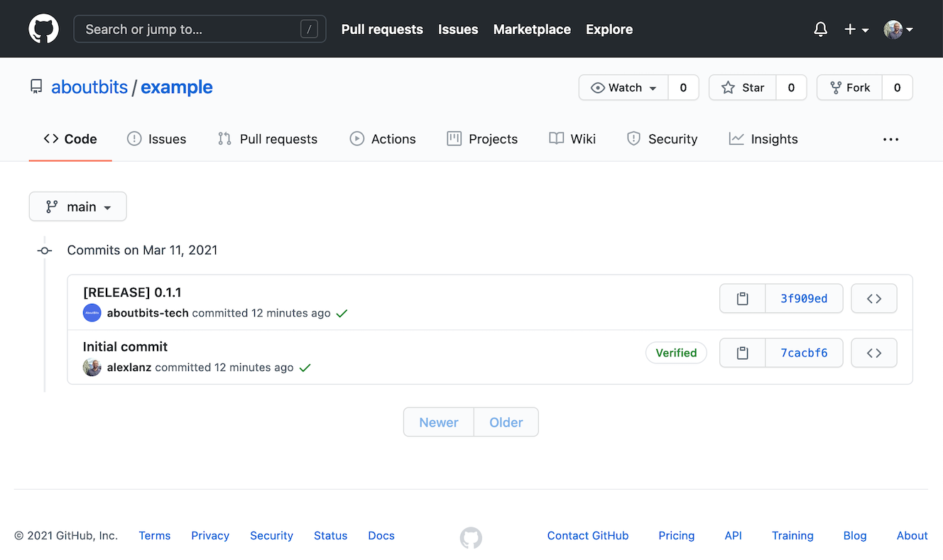Open the main branch selector dropdown

tap(77, 207)
